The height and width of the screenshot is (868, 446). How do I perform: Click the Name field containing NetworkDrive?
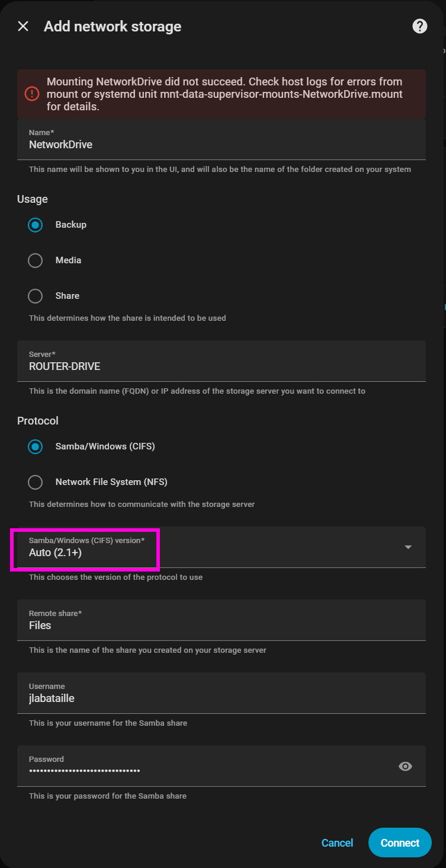click(x=221, y=144)
